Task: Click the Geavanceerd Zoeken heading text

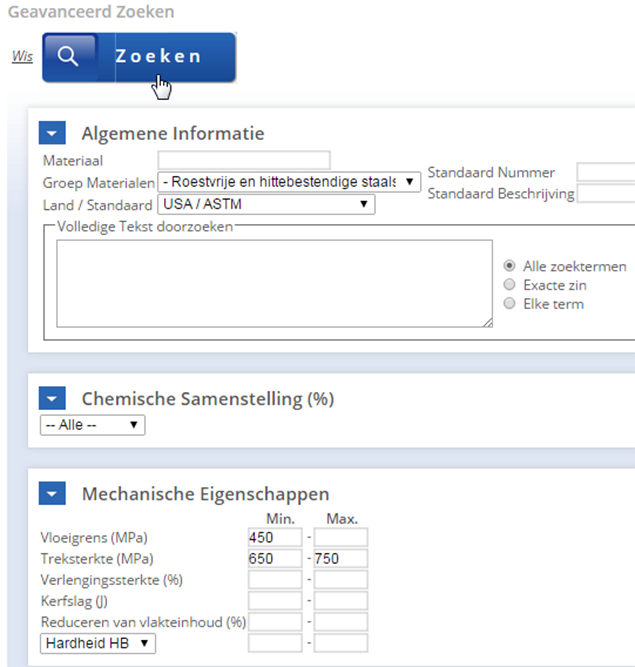Action: (x=91, y=12)
